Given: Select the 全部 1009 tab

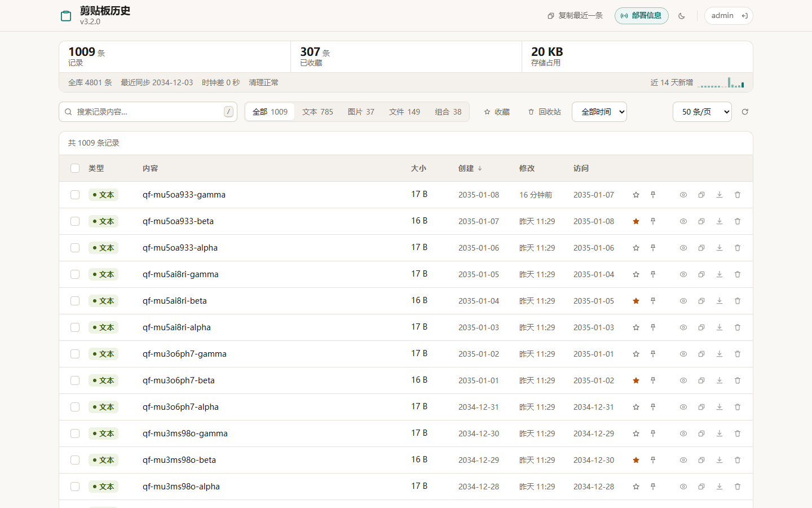Looking at the screenshot, I should [x=270, y=112].
